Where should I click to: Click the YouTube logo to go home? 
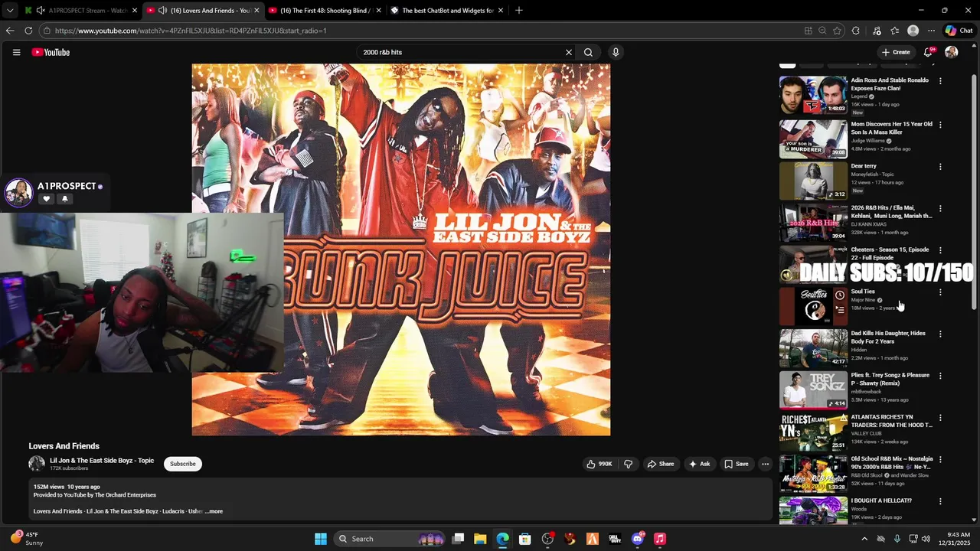(x=51, y=52)
